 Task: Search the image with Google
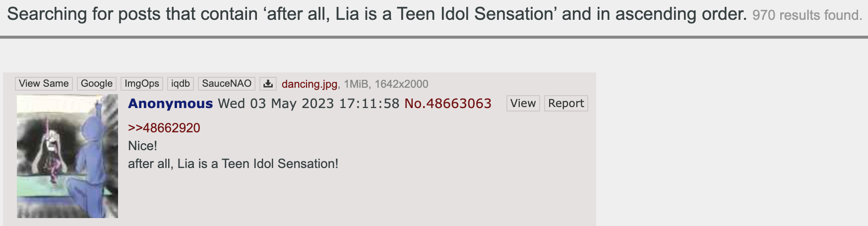[97, 84]
